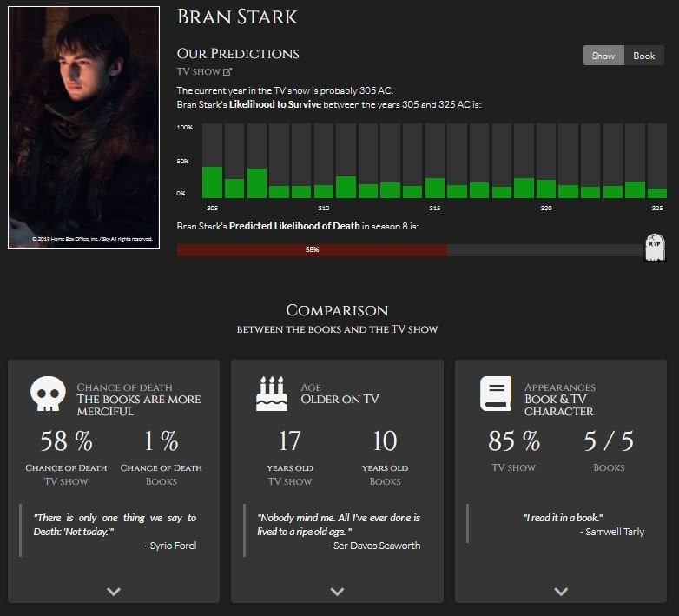Image resolution: width=679 pixels, height=616 pixels.
Task: Click the '58 %' TV show death value
Action: click(x=66, y=441)
